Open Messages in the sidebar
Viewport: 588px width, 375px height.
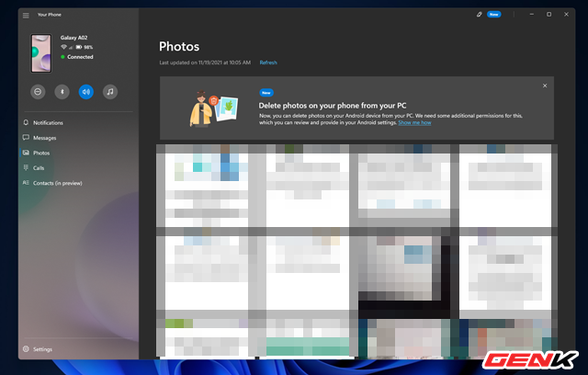(77, 138)
